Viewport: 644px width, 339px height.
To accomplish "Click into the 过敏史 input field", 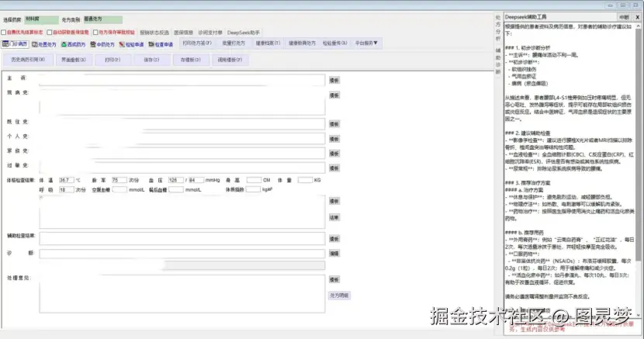I will [x=182, y=168].
